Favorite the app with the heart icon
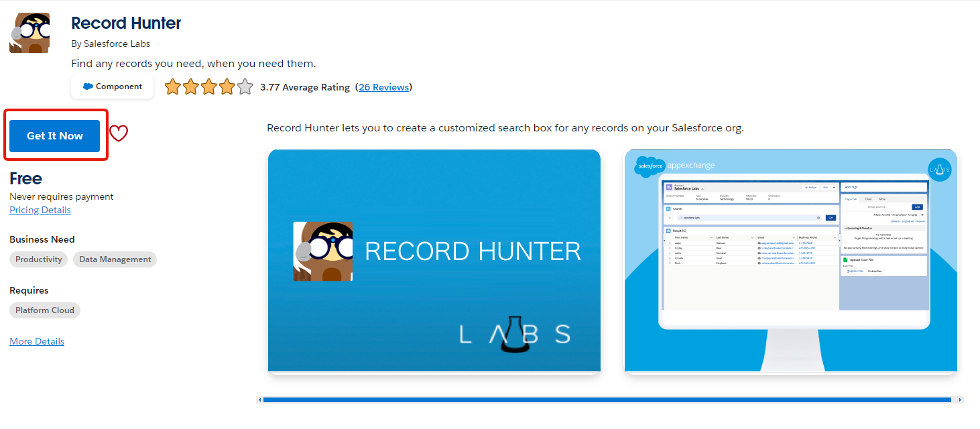 (119, 134)
